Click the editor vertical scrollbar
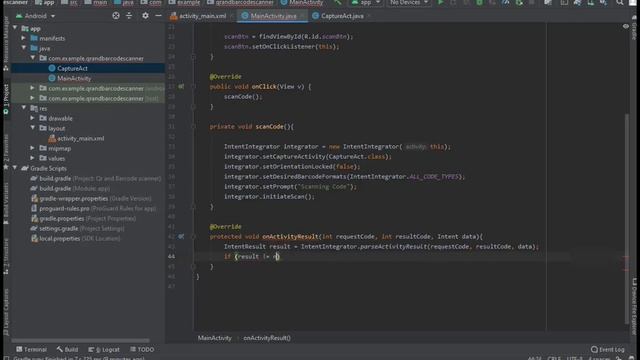The image size is (640, 360). (627, 218)
